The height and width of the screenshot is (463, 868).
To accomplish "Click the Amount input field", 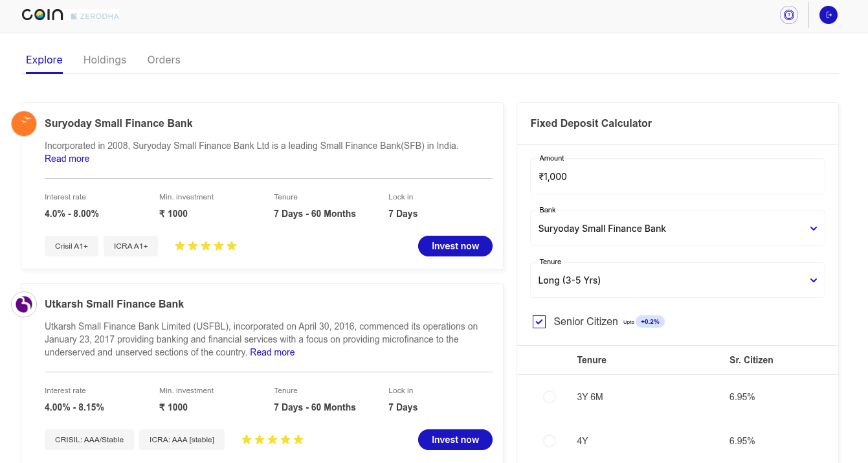I will coord(677,177).
